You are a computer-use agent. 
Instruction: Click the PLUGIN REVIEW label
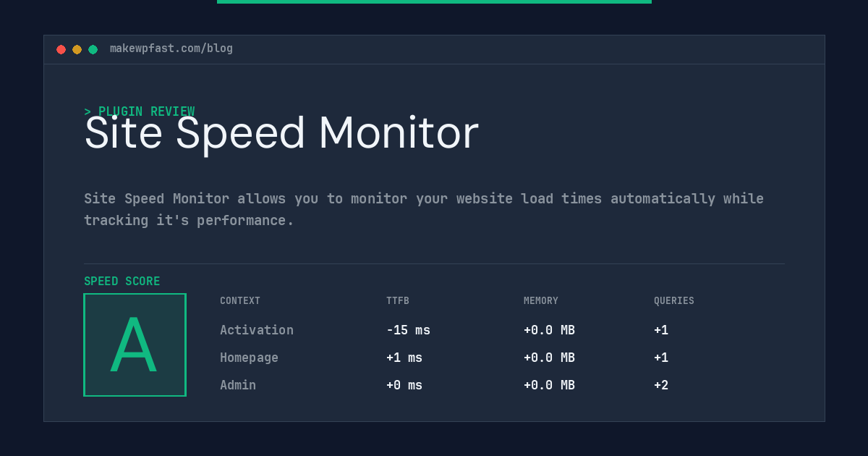tap(140, 111)
